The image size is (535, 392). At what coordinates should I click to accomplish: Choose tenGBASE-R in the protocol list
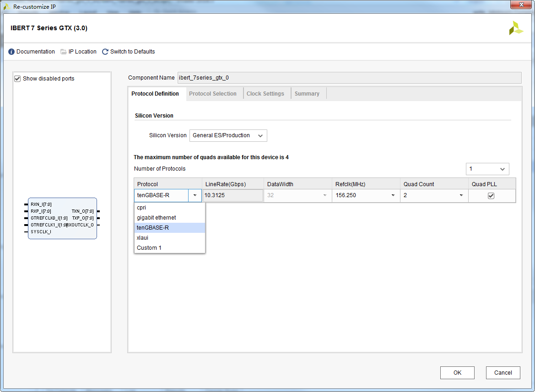pyautogui.click(x=170, y=228)
